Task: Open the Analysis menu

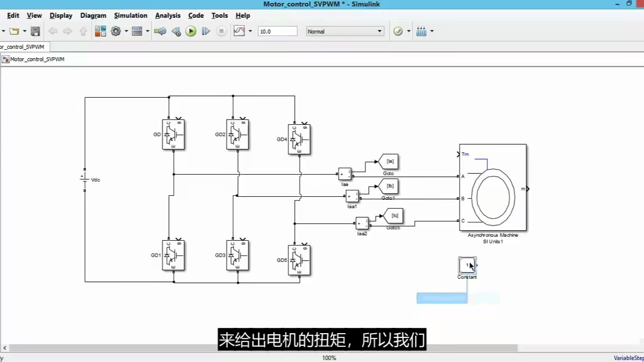Action: [168, 15]
